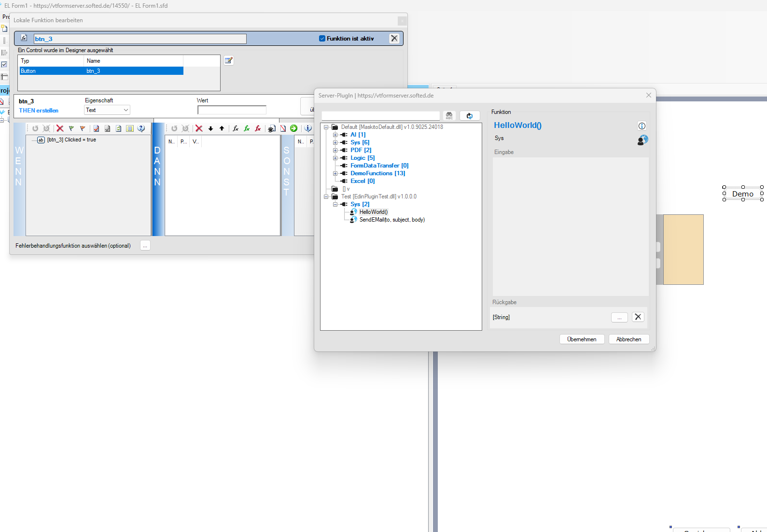Clear the Rückgabe value with X button

pyautogui.click(x=638, y=317)
